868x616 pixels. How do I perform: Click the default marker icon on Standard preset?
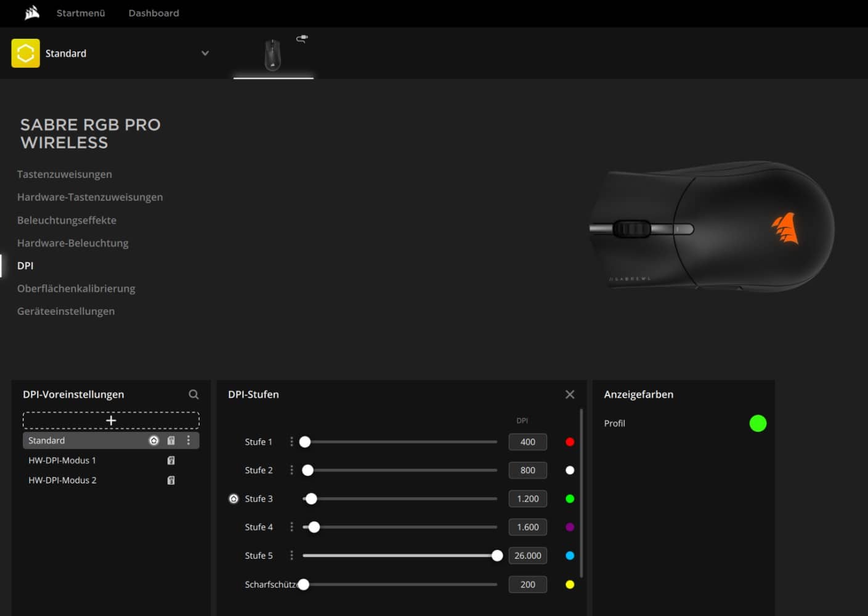click(154, 440)
